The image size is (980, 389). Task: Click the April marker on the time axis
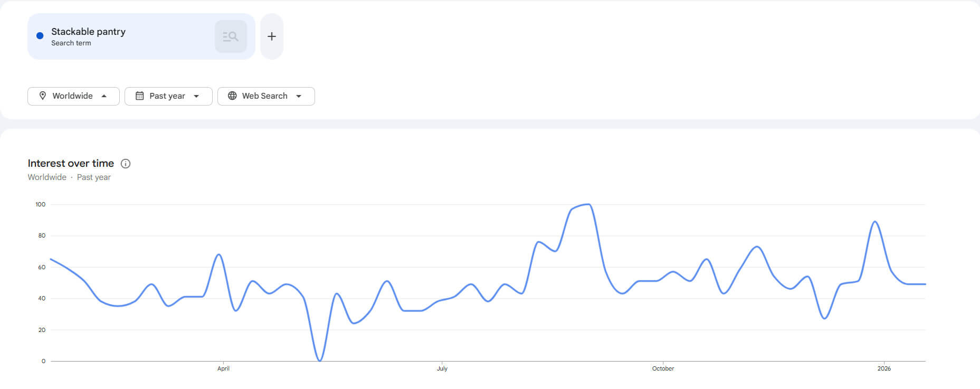click(x=223, y=368)
